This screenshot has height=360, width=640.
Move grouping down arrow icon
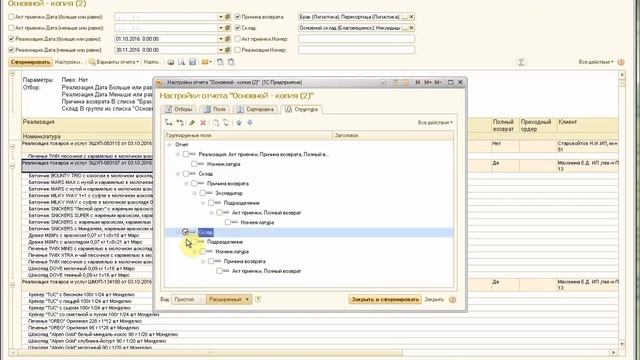(250, 122)
